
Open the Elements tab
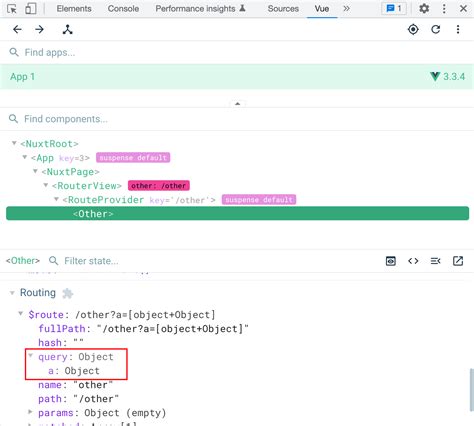coord(74,9)
